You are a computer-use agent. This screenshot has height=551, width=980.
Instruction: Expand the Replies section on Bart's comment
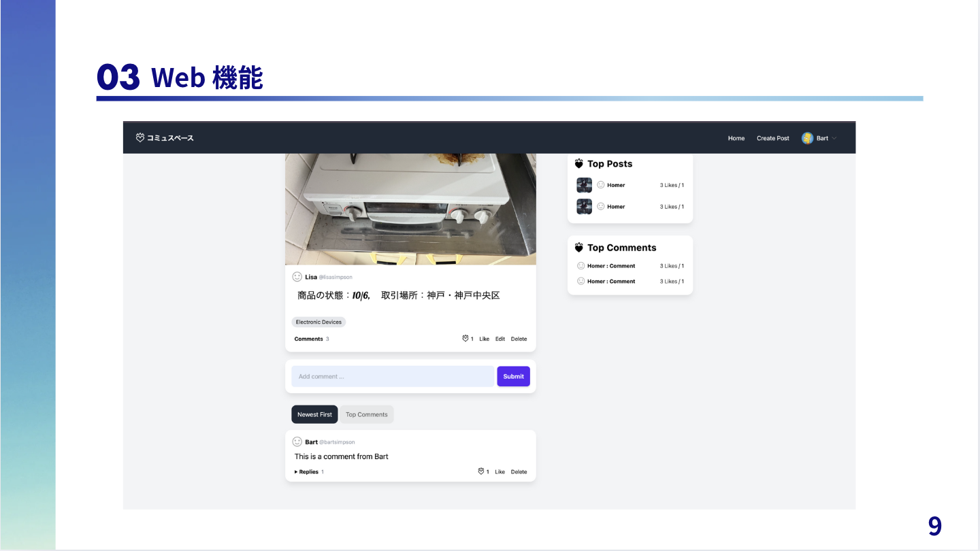[x=308, y=471]
